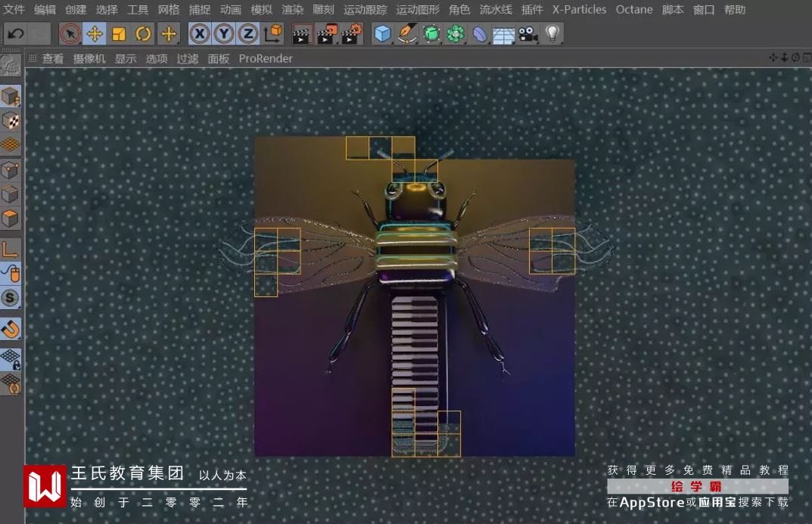Image resolution: width=812 pixels, height=524 pixels.
Task: Toggle Enable Axis L-shaped icon
Action: click(11, 250)
